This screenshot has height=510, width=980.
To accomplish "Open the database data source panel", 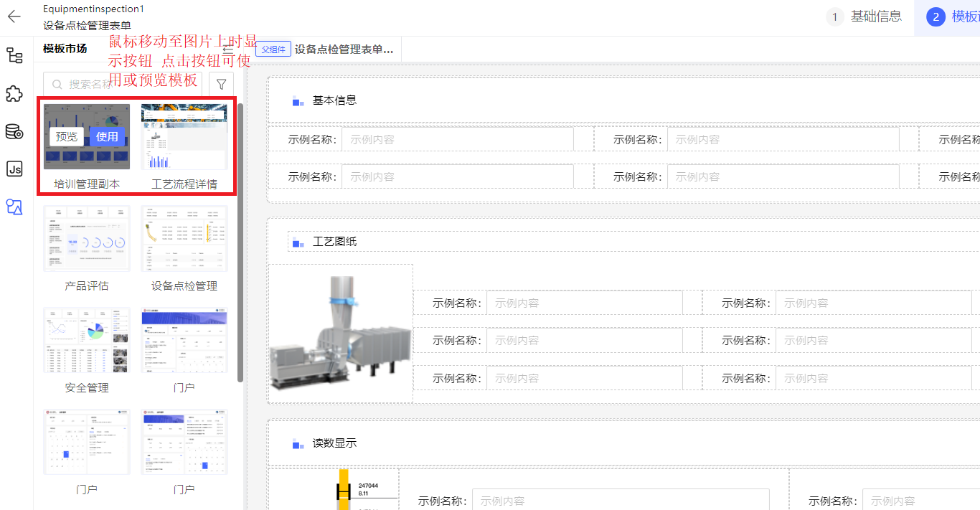I will click(14, 131).
